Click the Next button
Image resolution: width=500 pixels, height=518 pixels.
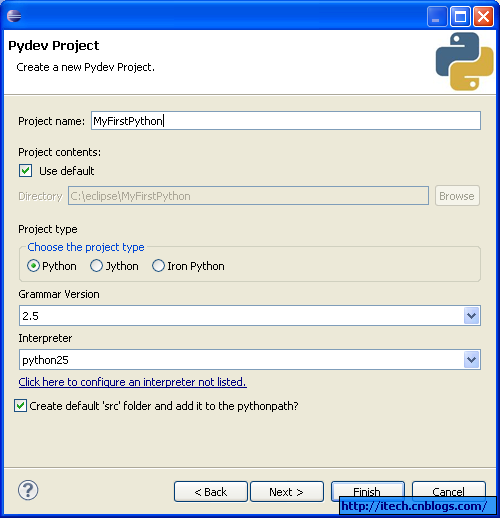pos(287,492)
